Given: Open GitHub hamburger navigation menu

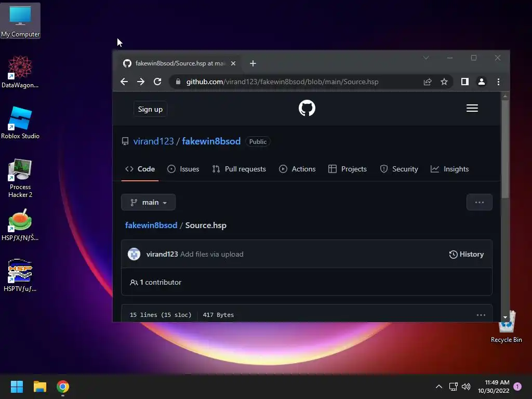Looking at the screenshot, I should click(472, 108).
